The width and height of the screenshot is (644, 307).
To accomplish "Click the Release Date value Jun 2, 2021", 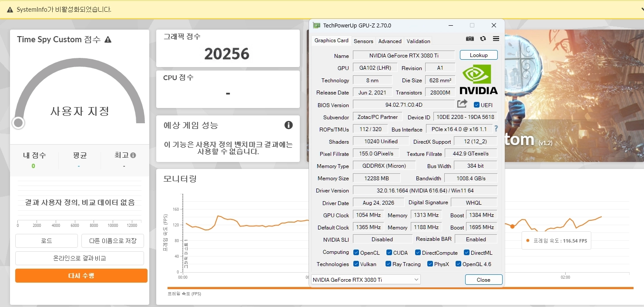I will [x=372, y=92].
